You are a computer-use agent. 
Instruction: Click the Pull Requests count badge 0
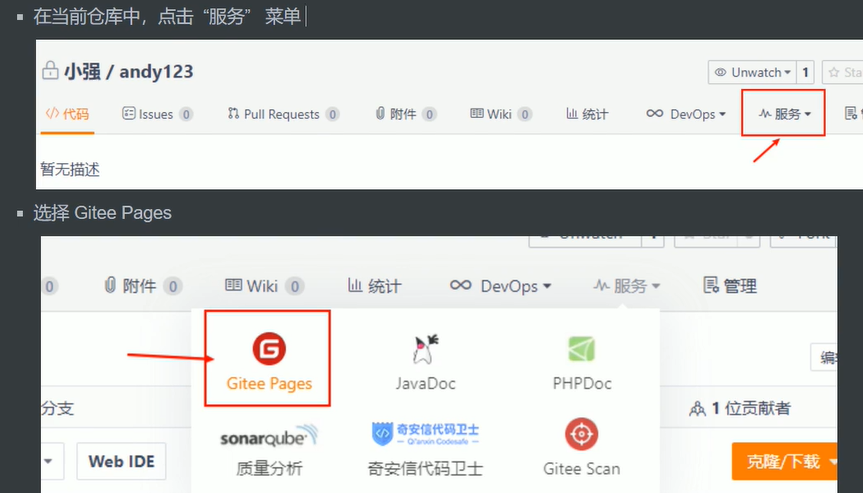coord(332,114)
